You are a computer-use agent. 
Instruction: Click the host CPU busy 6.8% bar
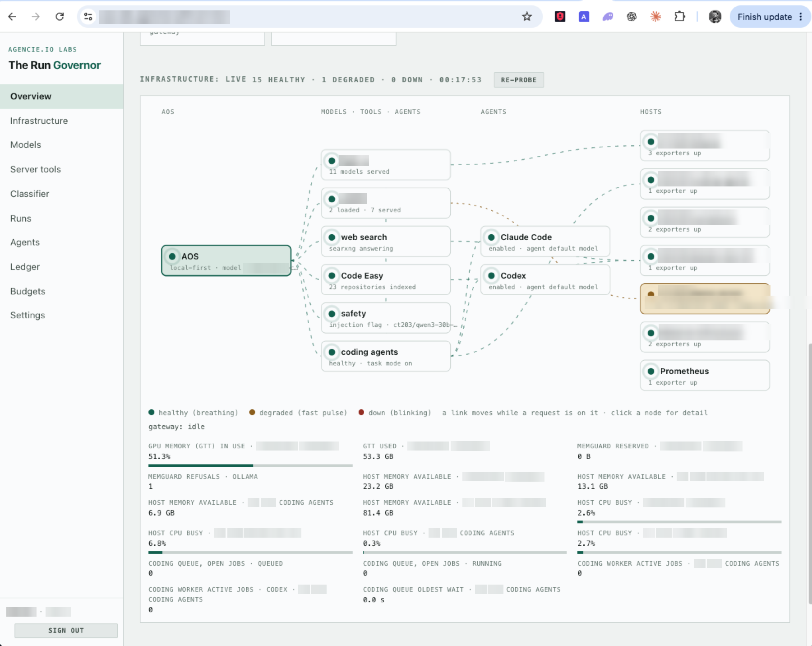[250, 552]
